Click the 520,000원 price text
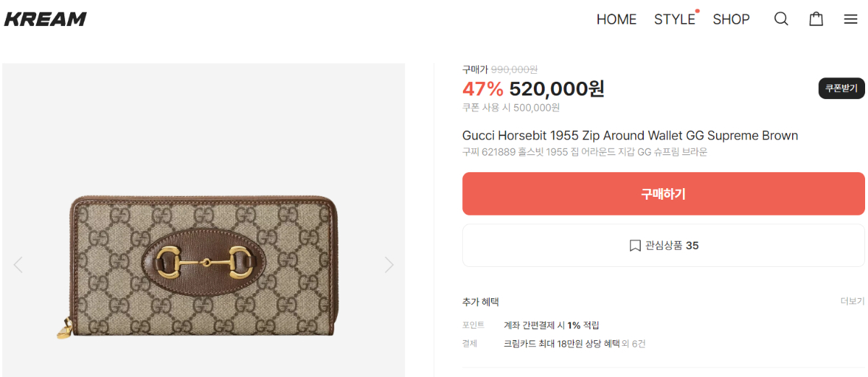 click(x=556, y=89)
